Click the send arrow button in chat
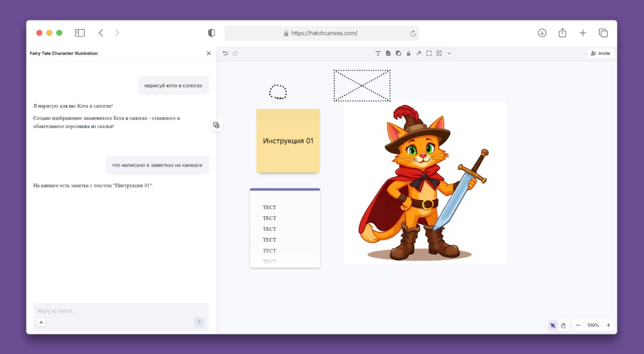Image resolution: width=644 pixels, height=354 pixels. point(199,322)
